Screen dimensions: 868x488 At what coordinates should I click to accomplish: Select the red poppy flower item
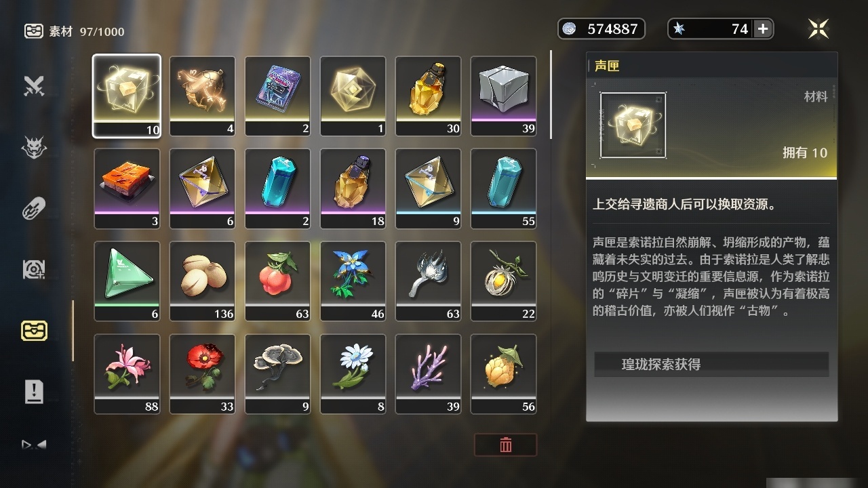(202, 373)
